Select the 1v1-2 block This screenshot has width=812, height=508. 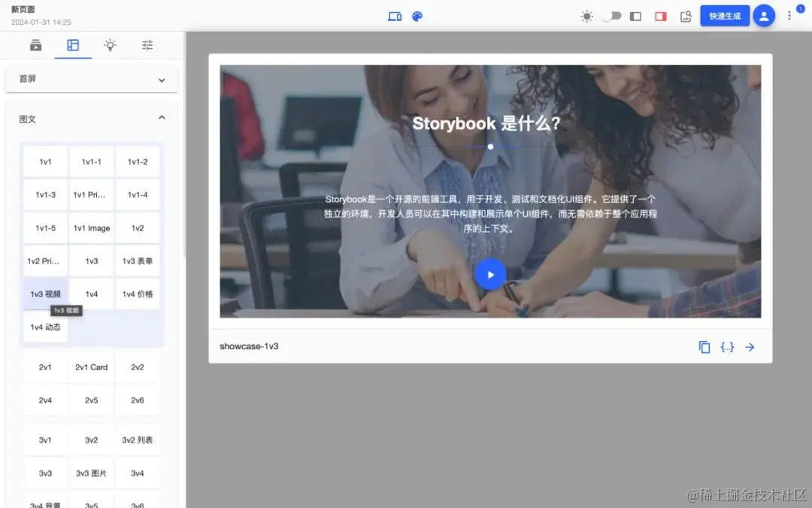pos(138,162)
